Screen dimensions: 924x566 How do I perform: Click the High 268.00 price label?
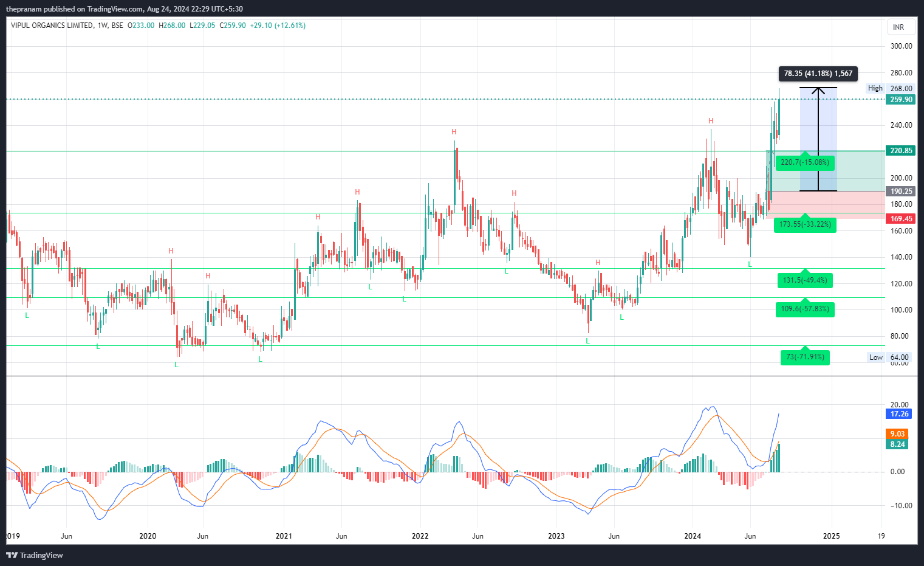(x=890, y=88)
